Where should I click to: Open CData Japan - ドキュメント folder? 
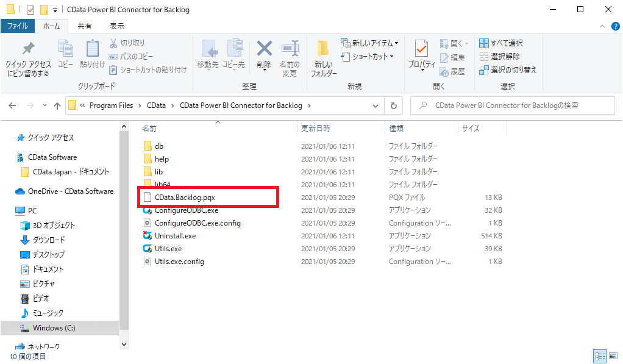(71, 172)
